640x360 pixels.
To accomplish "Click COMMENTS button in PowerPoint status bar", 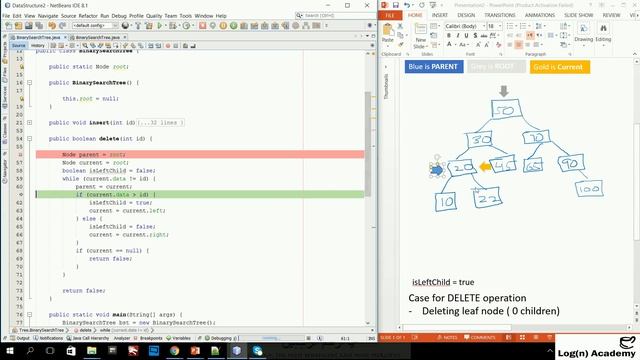I will (x=480, y=338).
